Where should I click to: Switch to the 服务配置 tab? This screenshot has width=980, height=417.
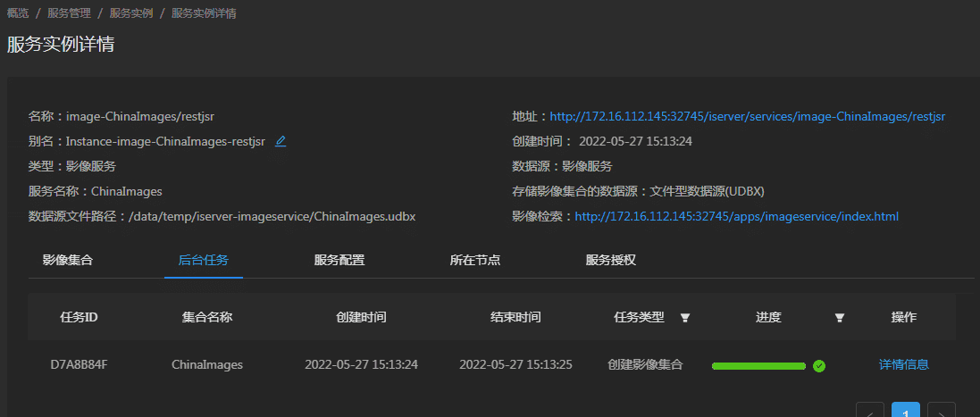click(339, 261)
